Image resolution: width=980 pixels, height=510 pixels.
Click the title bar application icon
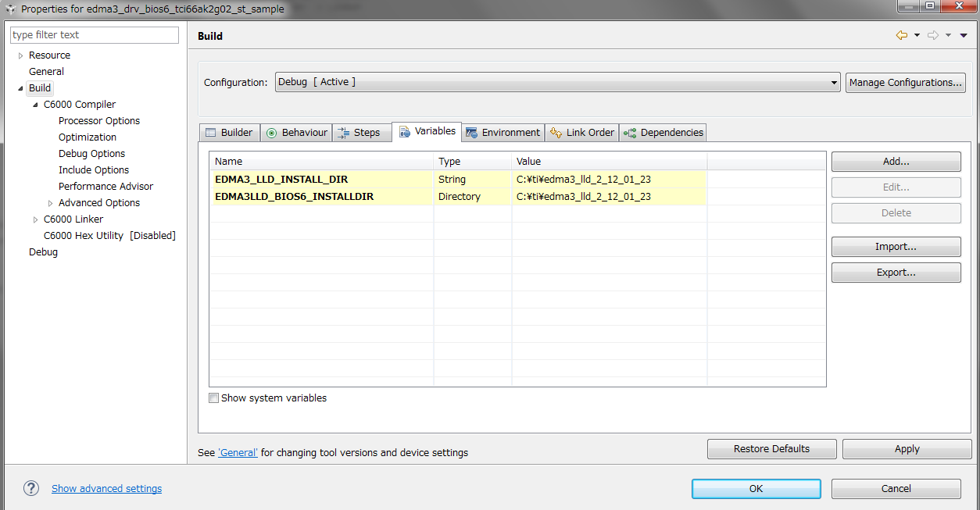pos(10,9)
